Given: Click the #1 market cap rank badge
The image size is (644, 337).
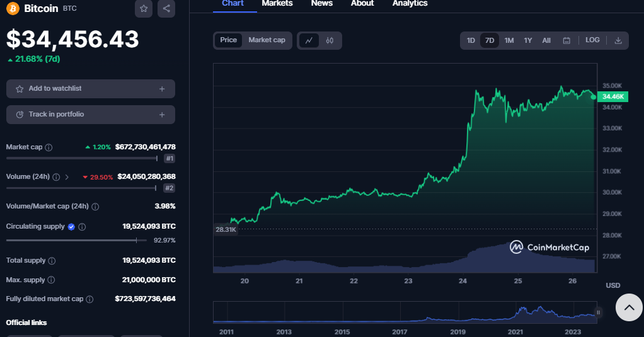Looking at the screenshot, I should point(170,159).
